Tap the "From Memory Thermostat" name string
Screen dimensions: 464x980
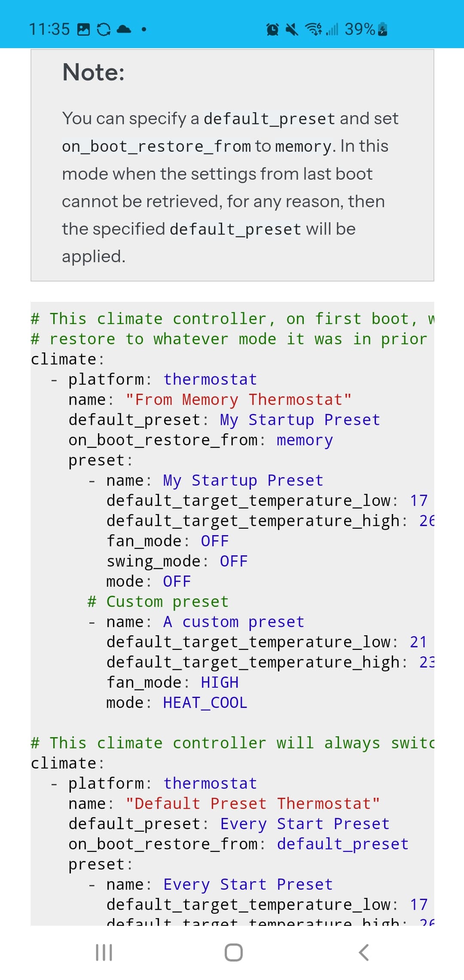coord(239,400)
